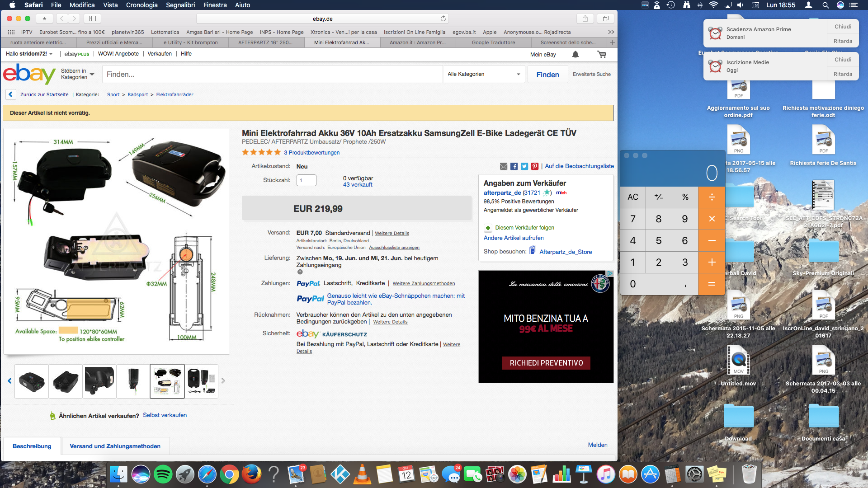Show previous thumbnails with left arrow
Viewport: 868px width, 488px height.
[9, 381]
